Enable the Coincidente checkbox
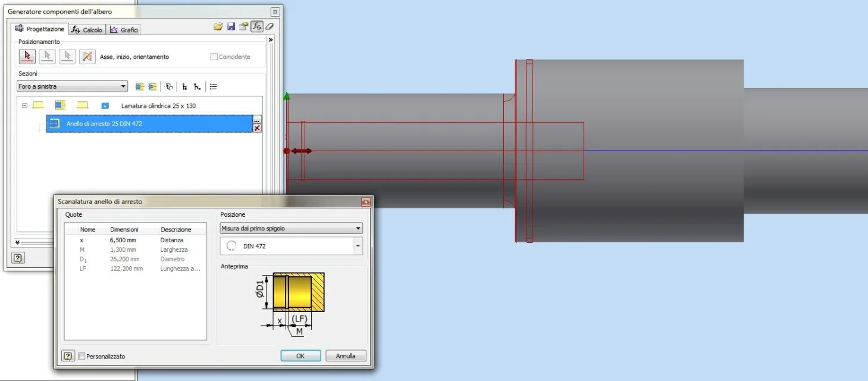This screenshot has width=868, height=381. coord(214,57)
